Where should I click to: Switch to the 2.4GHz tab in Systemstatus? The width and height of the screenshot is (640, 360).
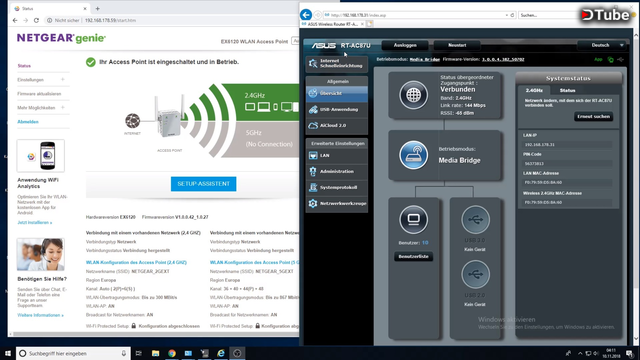pos(534,91)
